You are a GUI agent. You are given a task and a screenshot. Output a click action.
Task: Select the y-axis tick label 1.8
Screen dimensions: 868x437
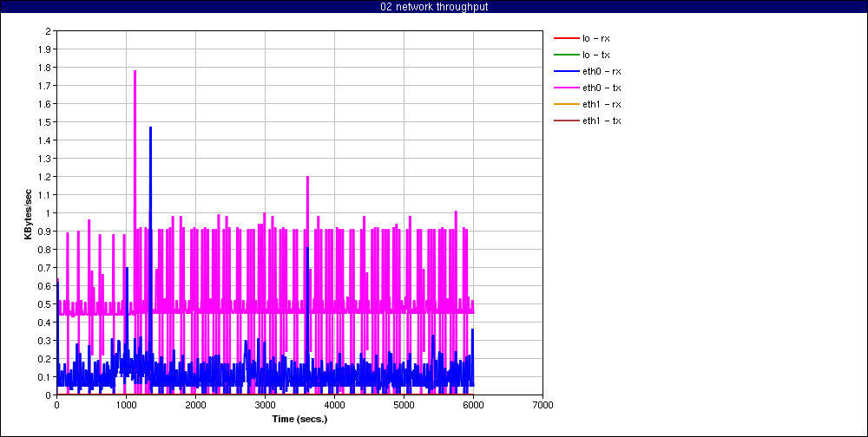coord(45,68)
